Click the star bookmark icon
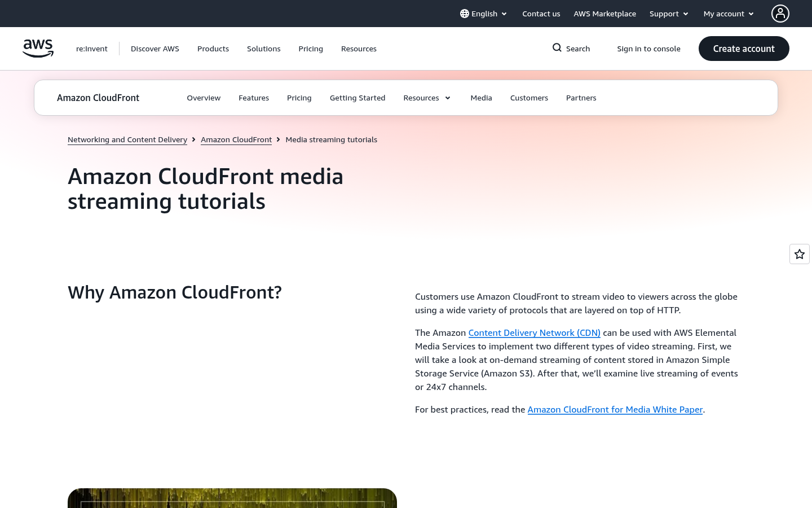The width and height of the screenshot is (812, 508). tap(800, 254)
